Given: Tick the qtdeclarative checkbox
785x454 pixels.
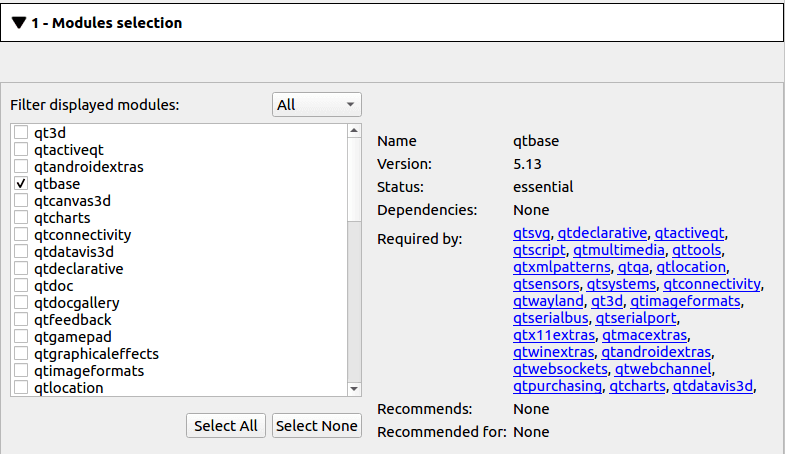Looking at the screenshot, I should [x=21, y=269].
